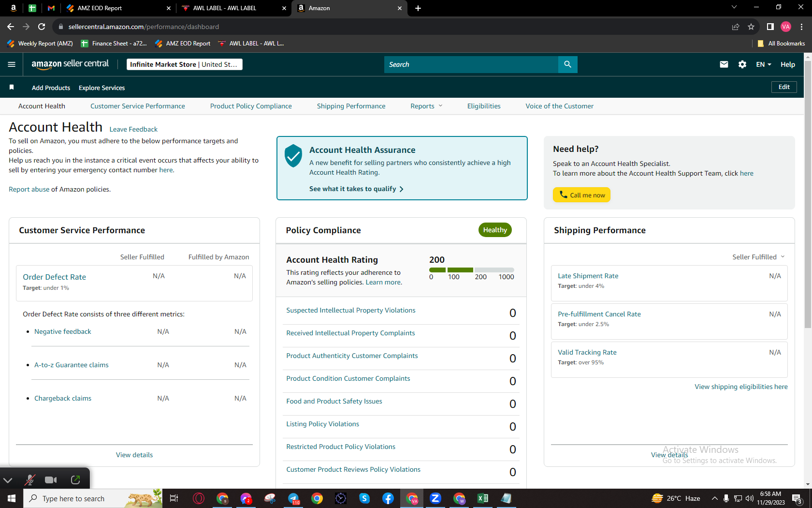
Task: Open Suspected Intellectual Property Violations
Action: (x=351, y=310)
